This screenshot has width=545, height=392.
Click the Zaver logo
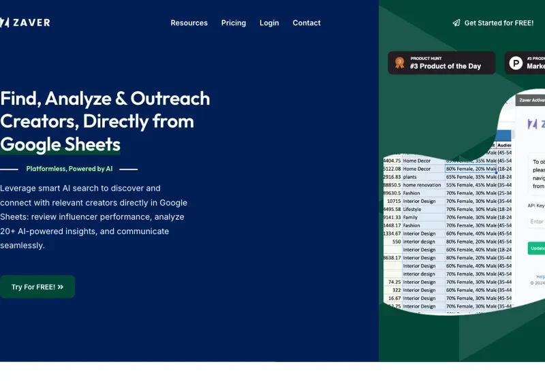(25, 22)
